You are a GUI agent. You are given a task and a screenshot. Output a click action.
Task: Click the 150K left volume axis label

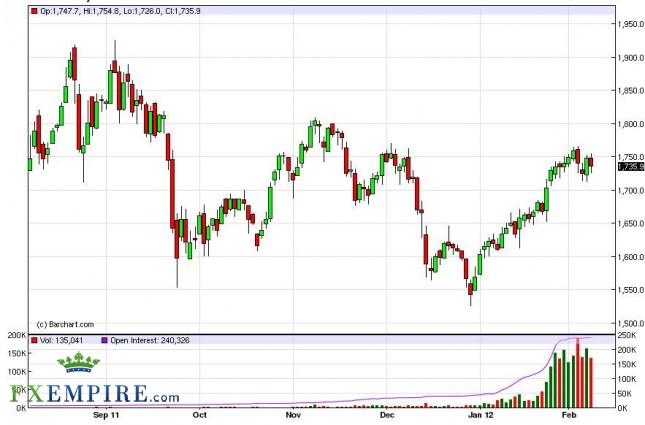pos(17,353)
